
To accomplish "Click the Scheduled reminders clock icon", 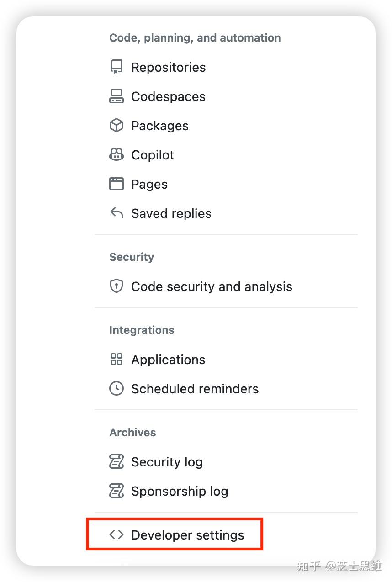I will (x=117, y=389).
